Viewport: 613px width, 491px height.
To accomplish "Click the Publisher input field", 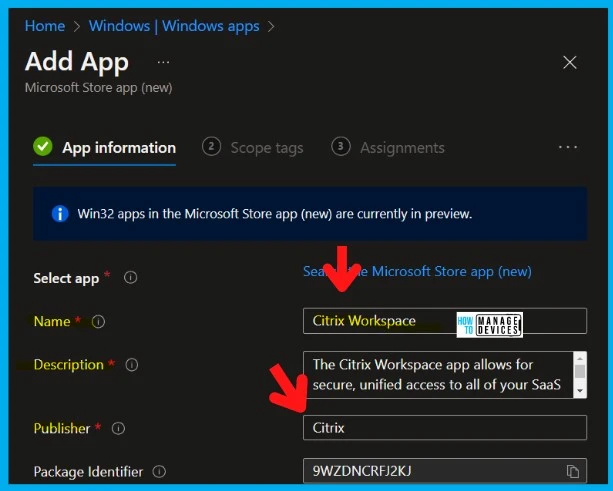I will (445, 428).
